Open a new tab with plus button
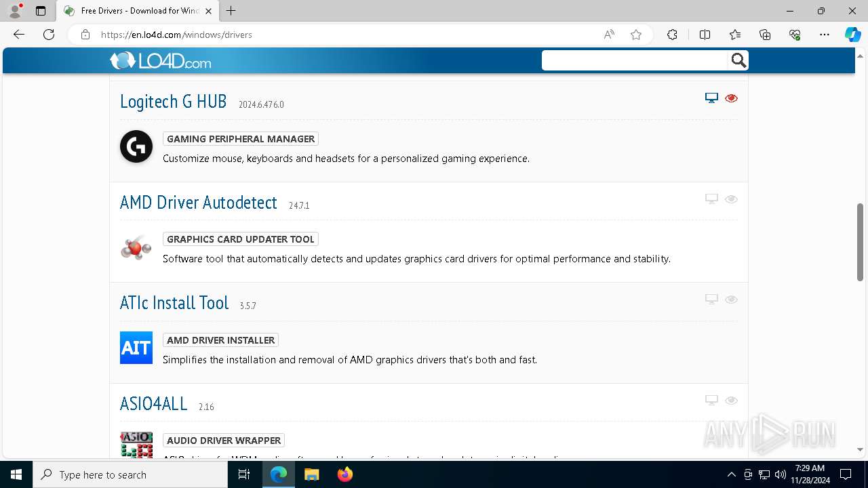The image size is (868, 488). coord(231,11)
